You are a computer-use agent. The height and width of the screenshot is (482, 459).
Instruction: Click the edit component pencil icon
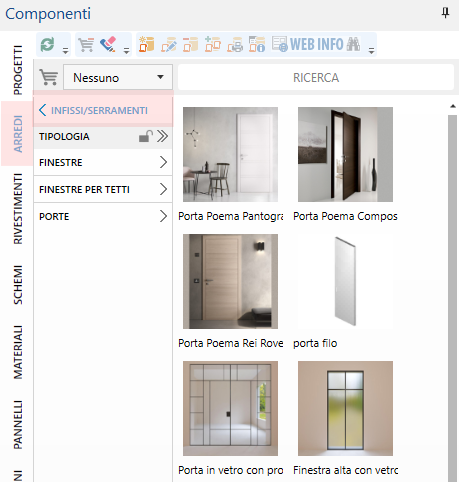point(169,44)
